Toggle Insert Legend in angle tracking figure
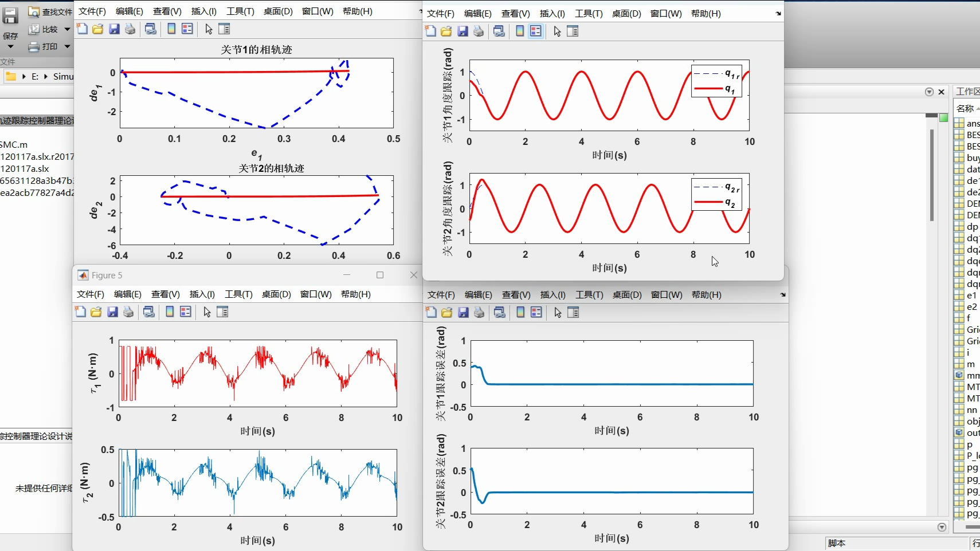This screenshot has height=551, width=980. (536, 31)
